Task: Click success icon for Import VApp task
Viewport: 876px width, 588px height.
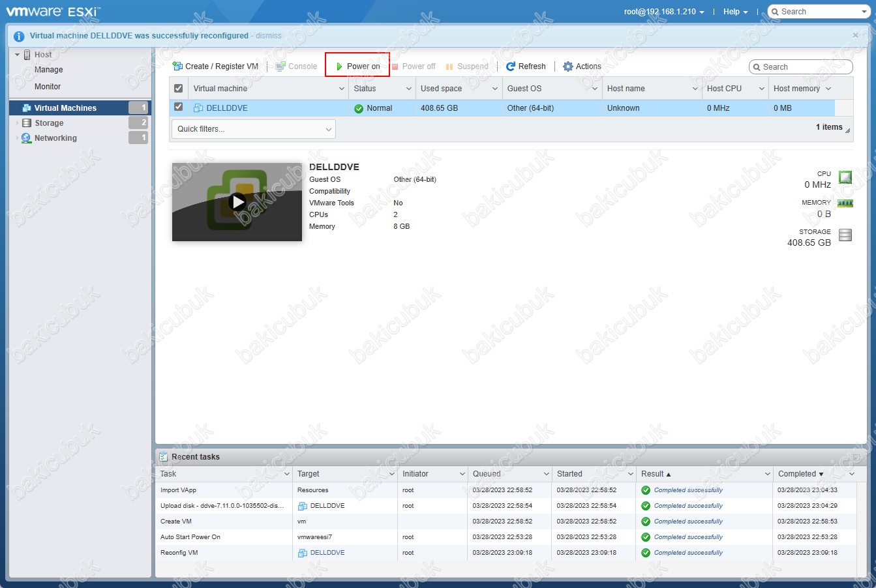Action: coord(646,490)
